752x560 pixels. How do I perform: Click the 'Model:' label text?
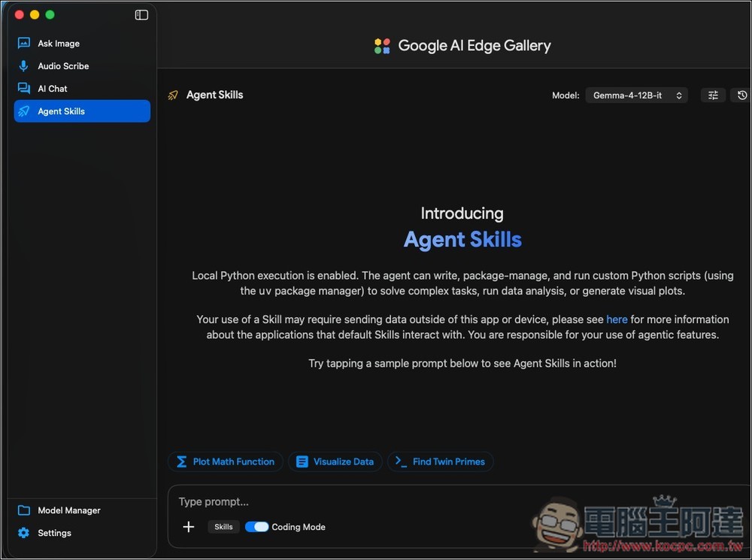coord(566,95)
